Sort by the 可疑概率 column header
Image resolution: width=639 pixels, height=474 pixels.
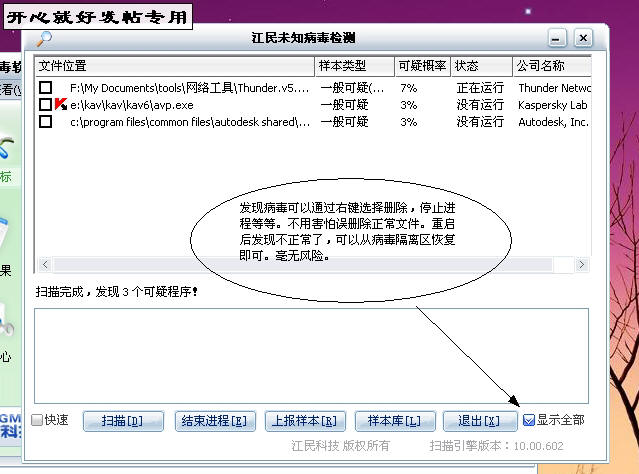(x=423, y=66)
